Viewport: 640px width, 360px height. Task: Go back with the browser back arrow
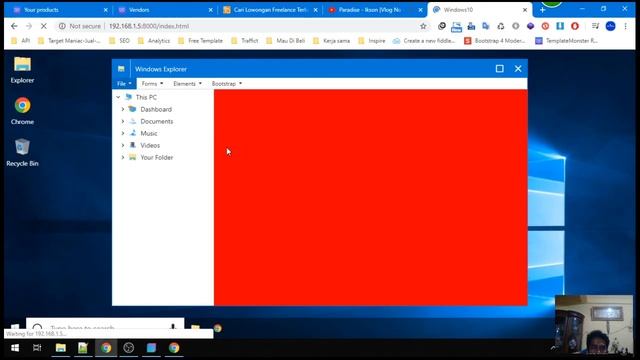tap(14, 26)
